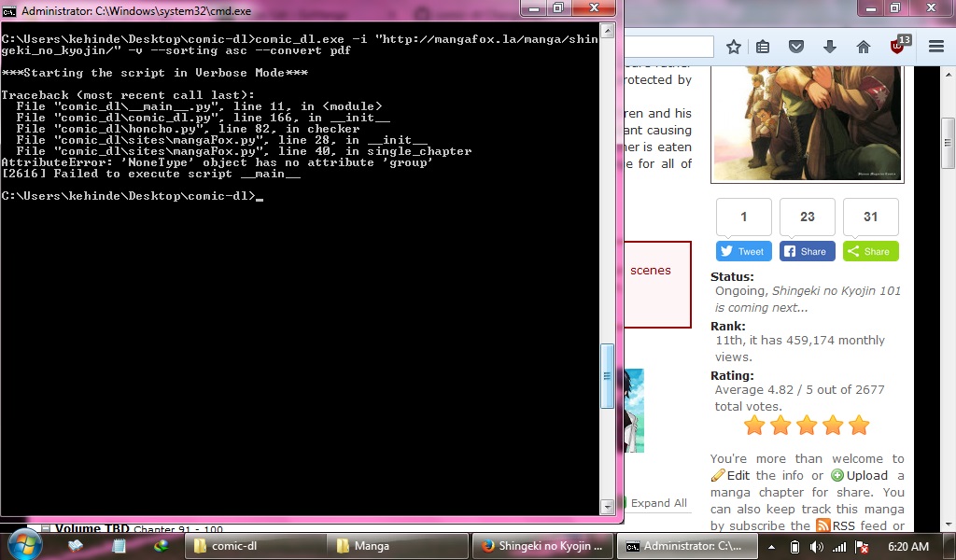This screenshot has height=560, width=956.
Task: Open the Action Center flag icon
Action: (x=860, y=545)
